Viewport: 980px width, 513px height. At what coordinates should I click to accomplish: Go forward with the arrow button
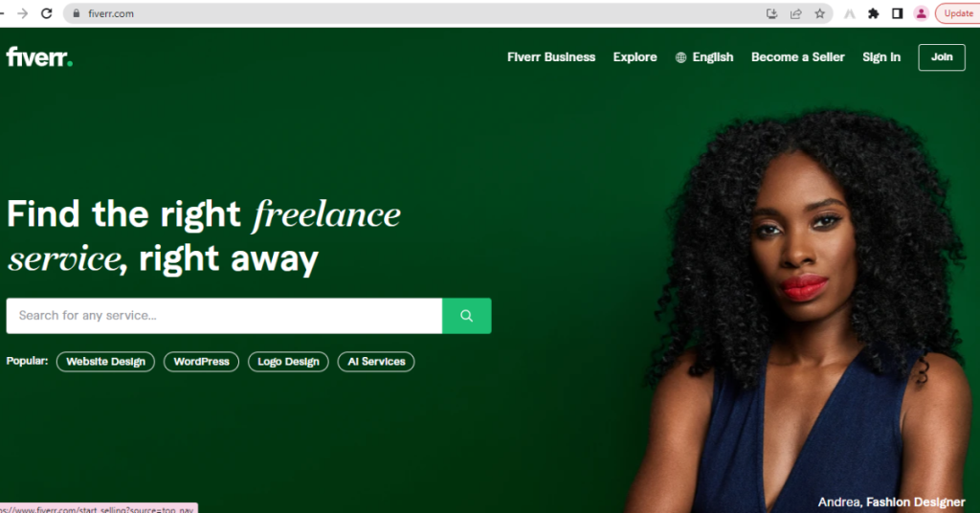coord(23,13)
